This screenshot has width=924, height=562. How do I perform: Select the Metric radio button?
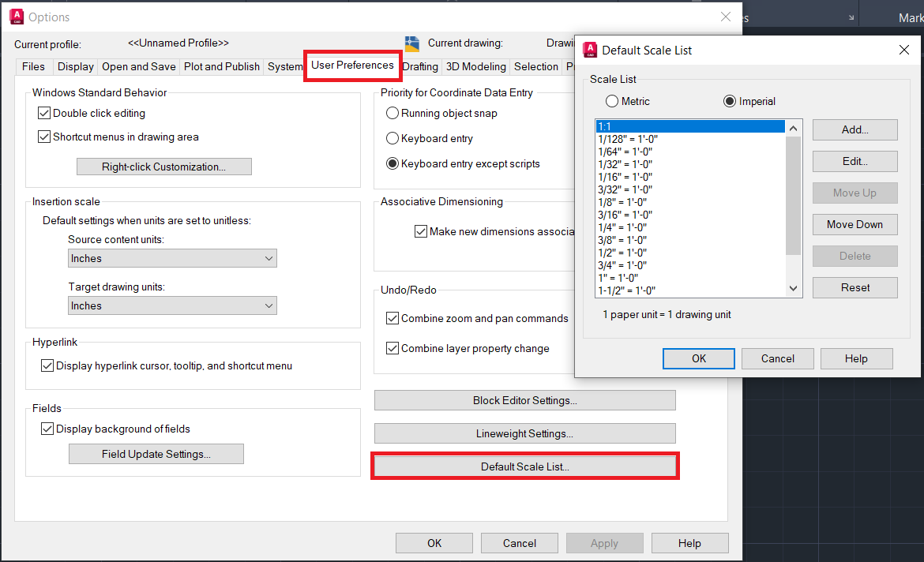[611, 101]
